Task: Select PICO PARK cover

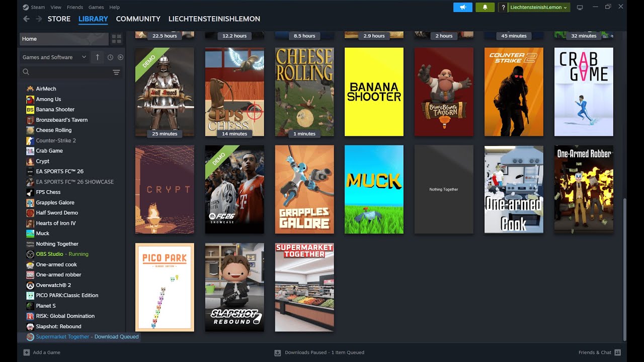Action: click(165, 287)
